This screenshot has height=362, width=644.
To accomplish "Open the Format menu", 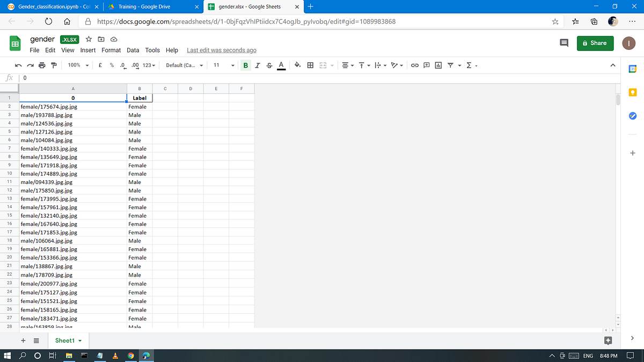I will (111, 50).
